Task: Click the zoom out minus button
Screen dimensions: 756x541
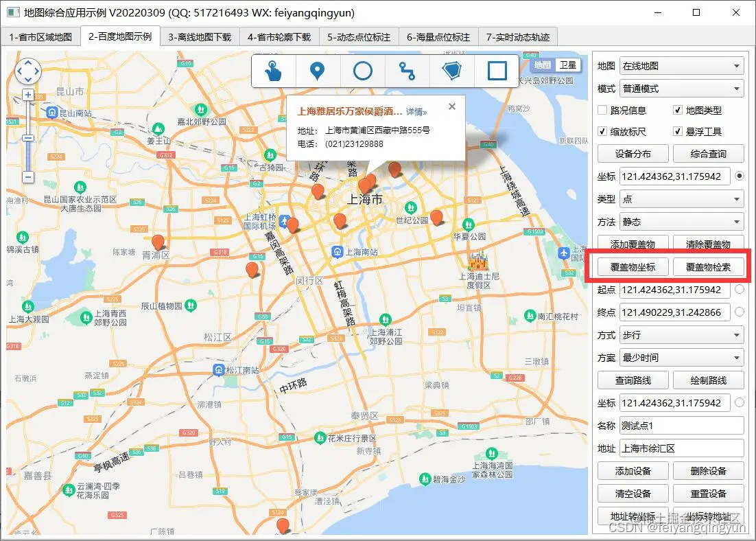Action: tap(28, 177)
